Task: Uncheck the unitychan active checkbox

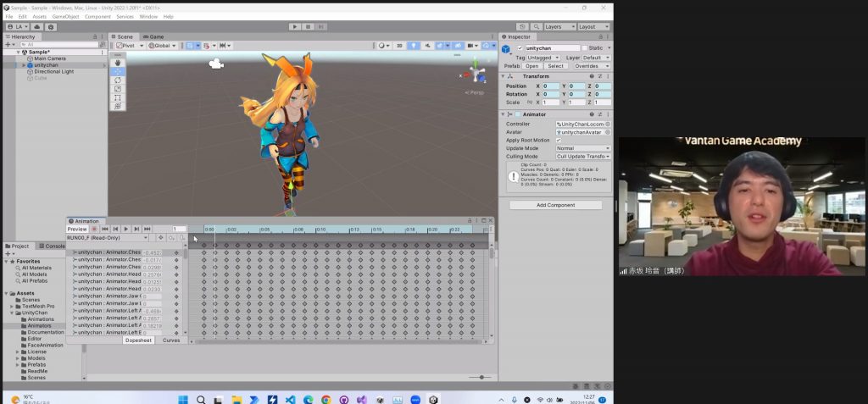Action: click(520, 48)
